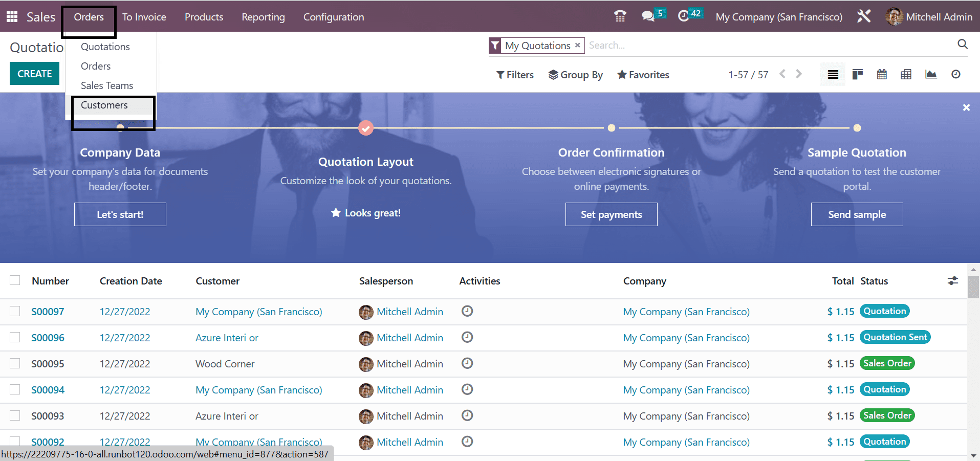
Task: Open the Group By dropdown
Action: click(x=576, y=75)
